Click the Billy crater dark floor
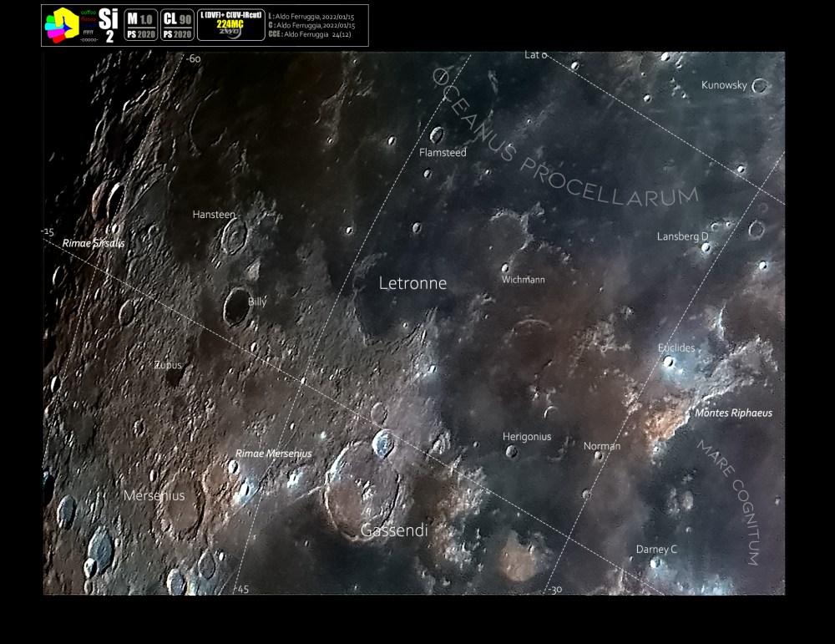The image size is (835, 644). pyautogui.click(x=235, y=307)
